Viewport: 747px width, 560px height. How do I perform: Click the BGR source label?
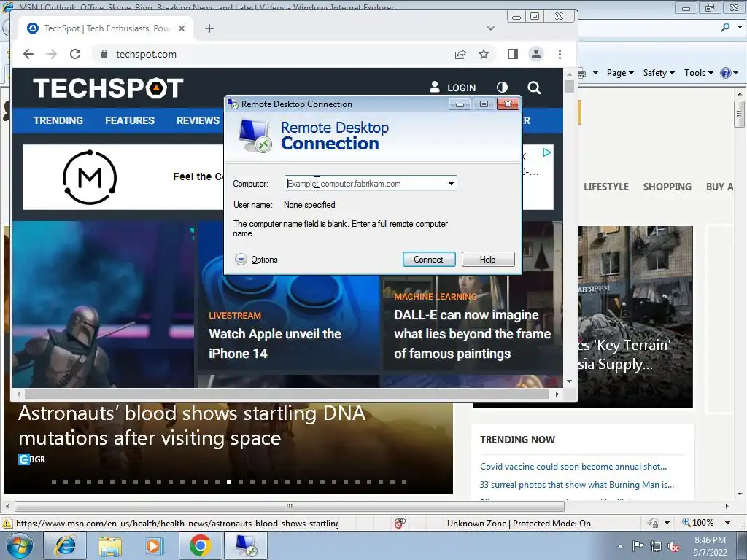32,459
